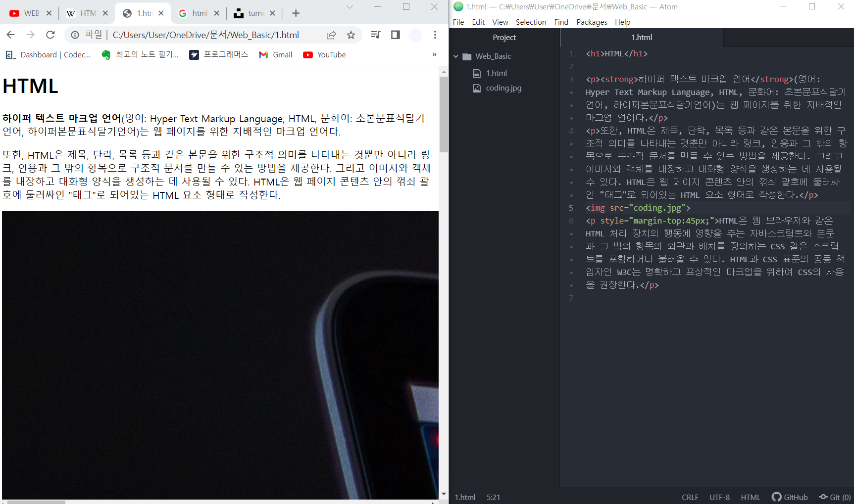Open Dashboard Codec bookmark
854x504 pixels.
pyautogui.click(x=49, y=54)
